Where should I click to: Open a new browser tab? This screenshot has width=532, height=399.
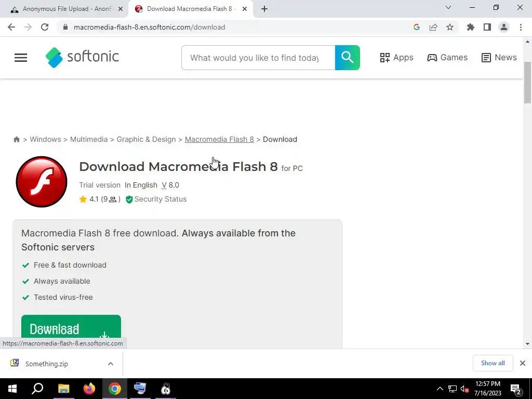pos(264,9)
